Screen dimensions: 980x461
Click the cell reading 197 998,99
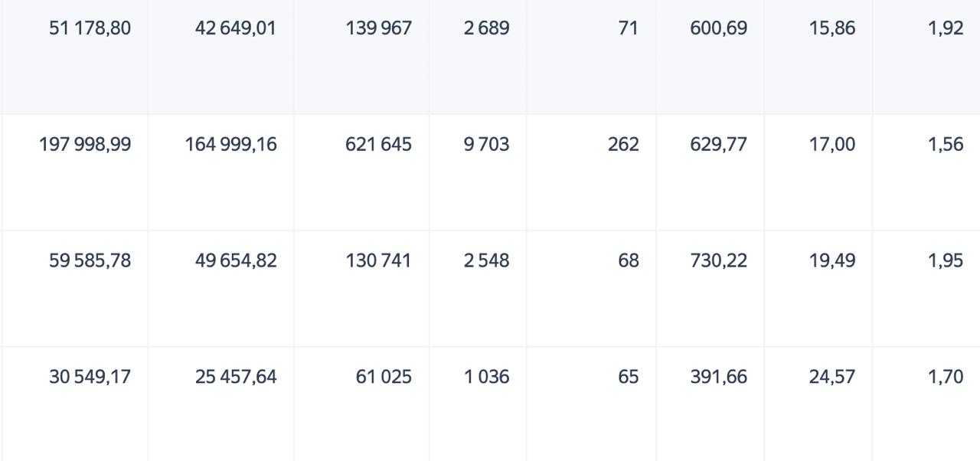point(85,145)
